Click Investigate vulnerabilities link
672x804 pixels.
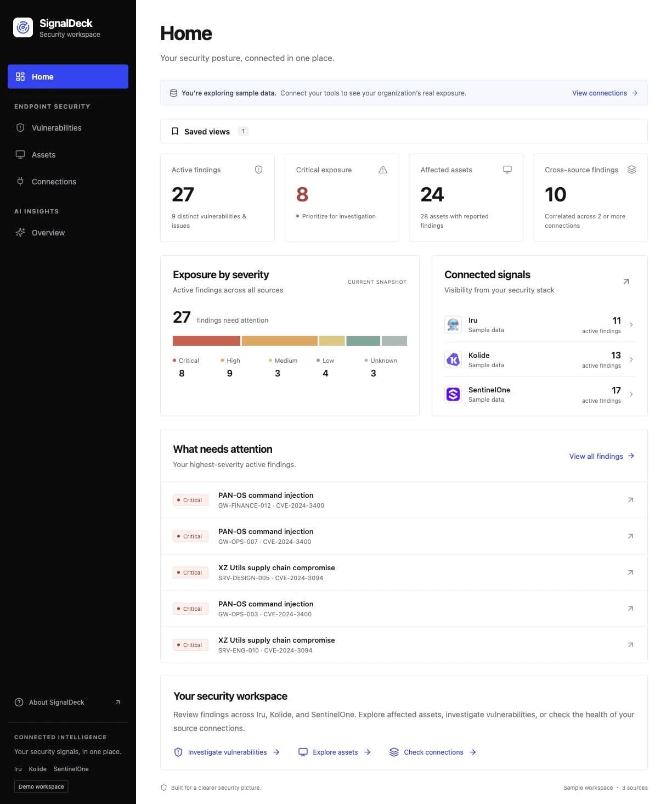click(x=227, y=752)
